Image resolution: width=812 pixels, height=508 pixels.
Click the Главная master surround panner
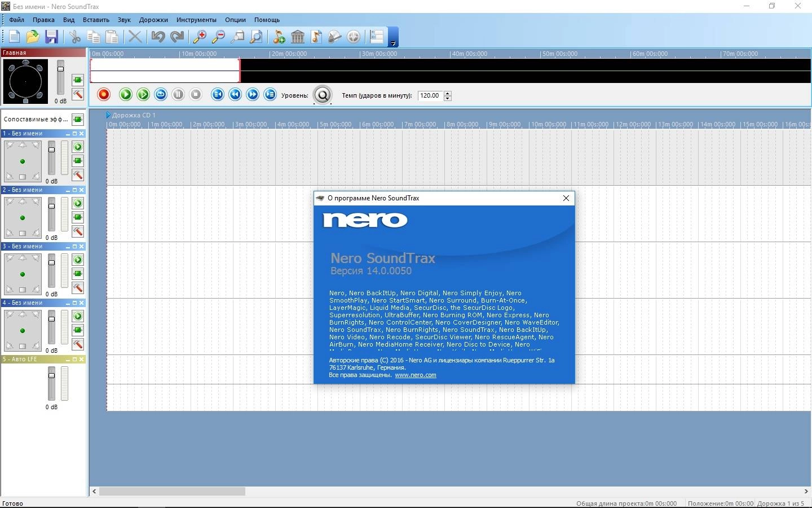(25, 82)
